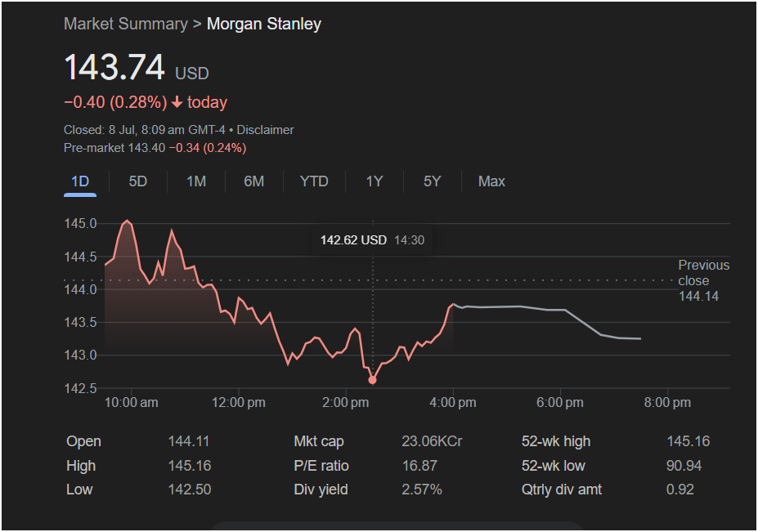Viewport: 758px width, 532px height.
Task: Click the High value 145.16 in the first column
Action: tap(190, 466)
